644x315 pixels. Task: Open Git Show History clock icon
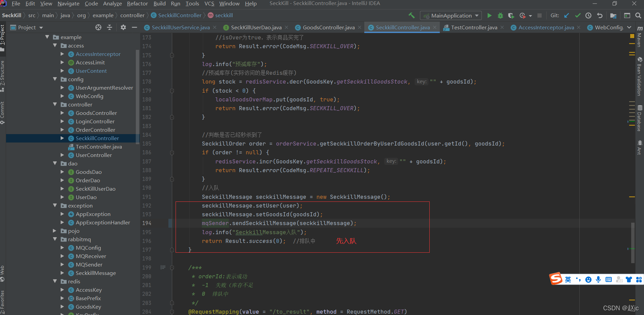(x=588, y=15)
